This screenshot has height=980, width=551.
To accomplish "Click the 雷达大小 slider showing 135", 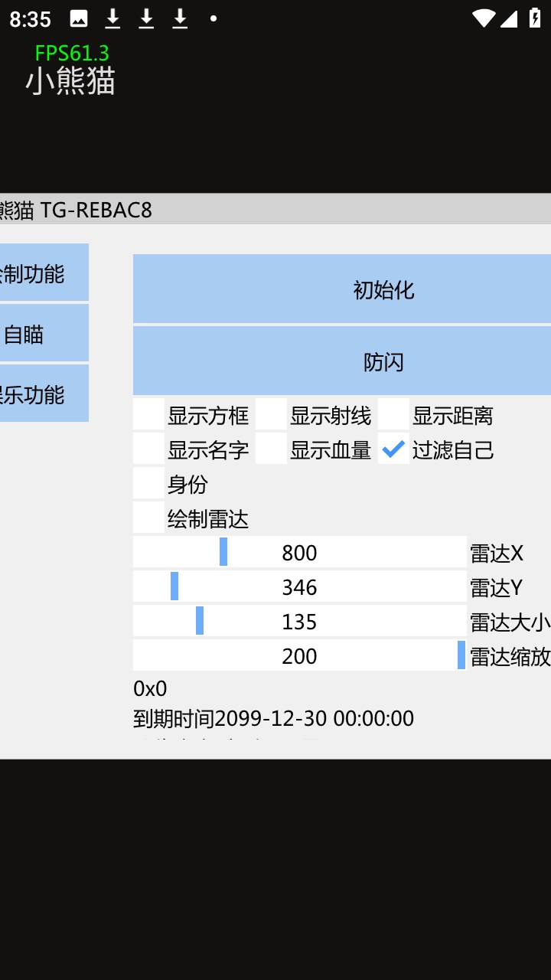I will point(299,621).
